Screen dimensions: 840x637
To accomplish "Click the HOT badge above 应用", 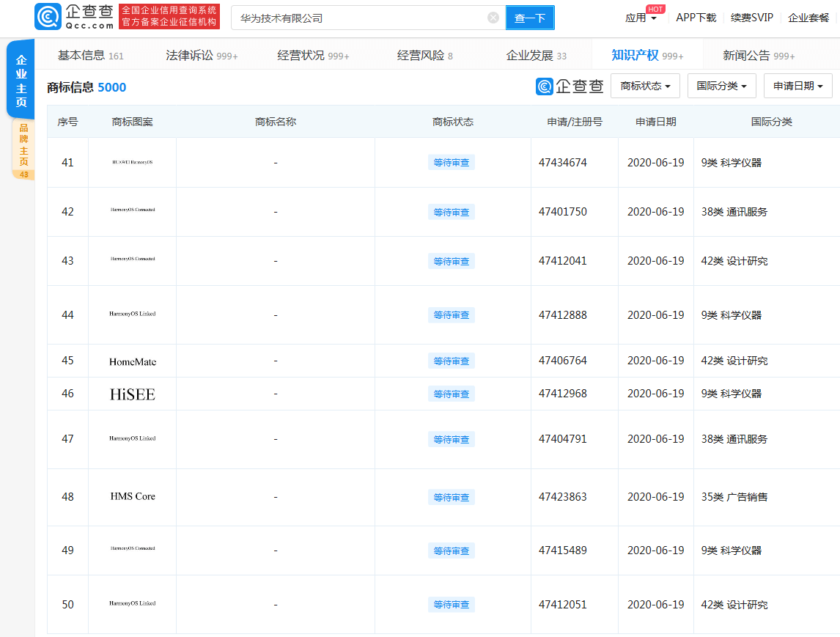I will point(655,9).
